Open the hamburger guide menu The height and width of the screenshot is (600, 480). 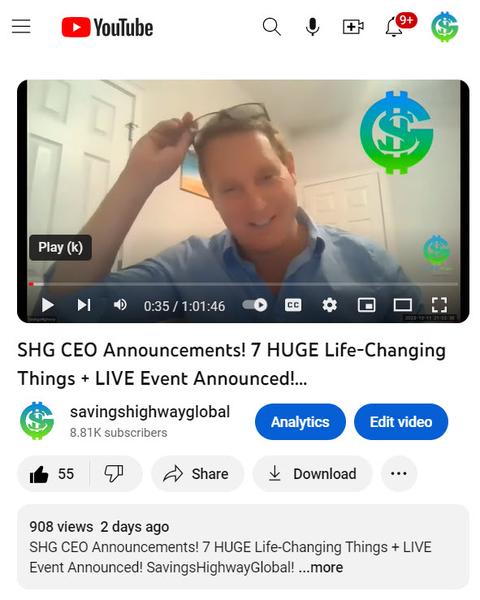[x=21, y=27]
